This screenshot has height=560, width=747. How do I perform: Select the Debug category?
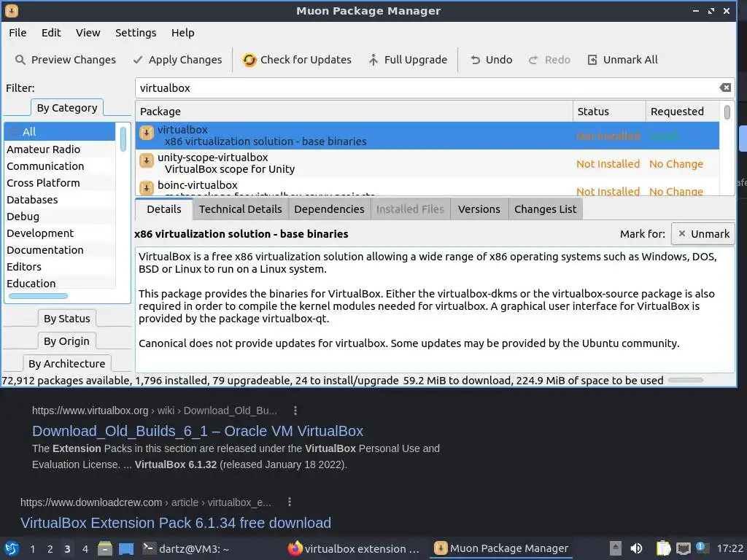[x=60, y=217]
